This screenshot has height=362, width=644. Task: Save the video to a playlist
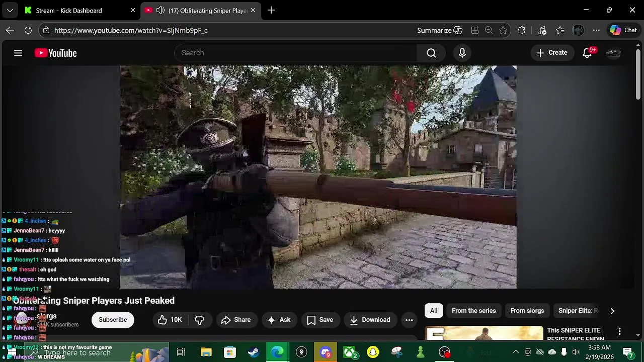pyautogui.click(x=320, y=320)
